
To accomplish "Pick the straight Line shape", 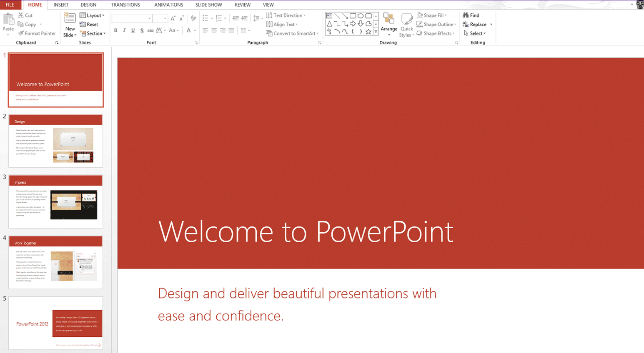I will coord(337,16).
